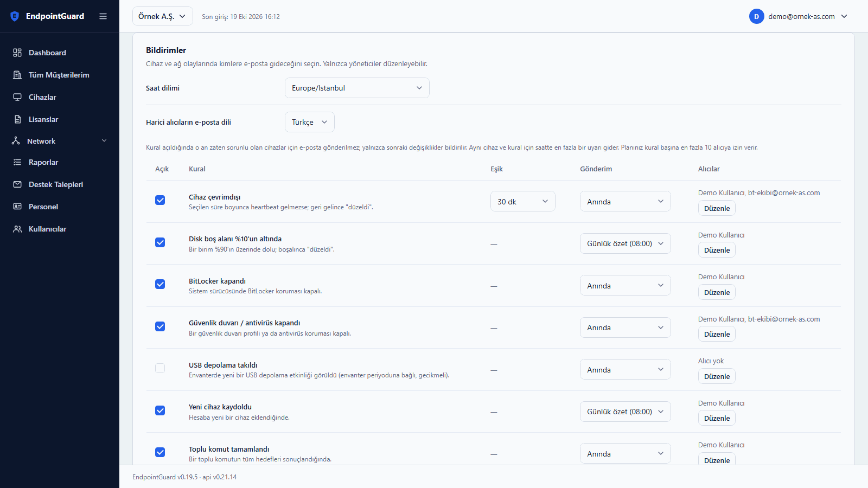Disable the Cihaz çevrimdışı rule checkbox
Viewport: 868px width, 488px height.
(160, 200)
